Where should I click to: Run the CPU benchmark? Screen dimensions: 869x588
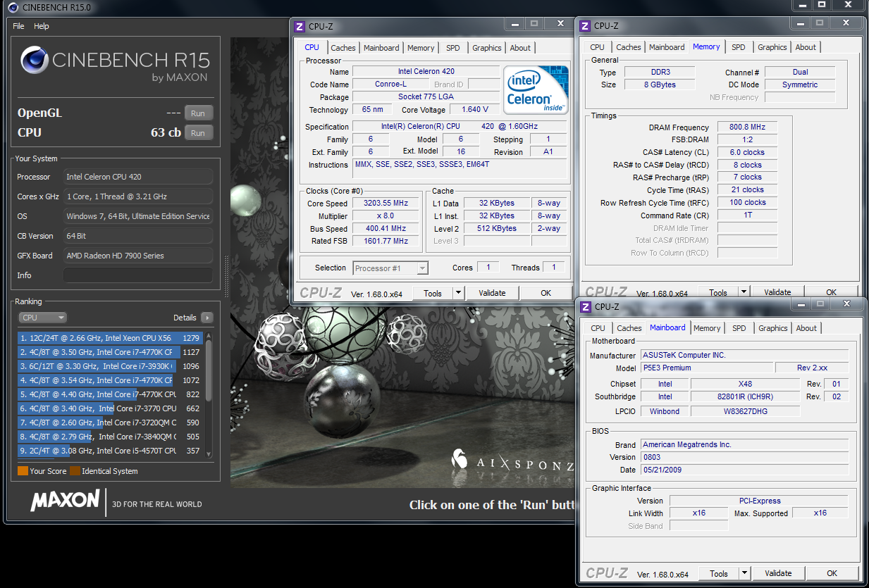[198, 132]
